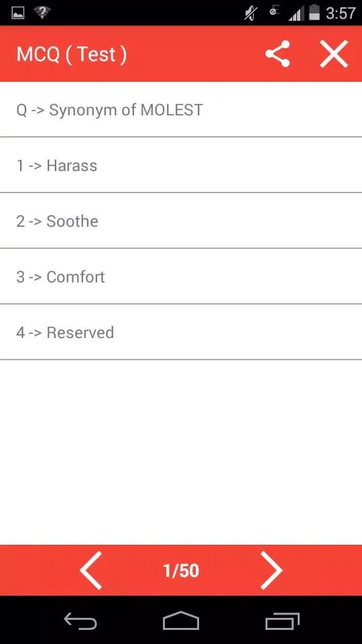Tap the image notification icon
This screenshot has height=644, width=362.
pyautogui.click(x=17, y=13)
